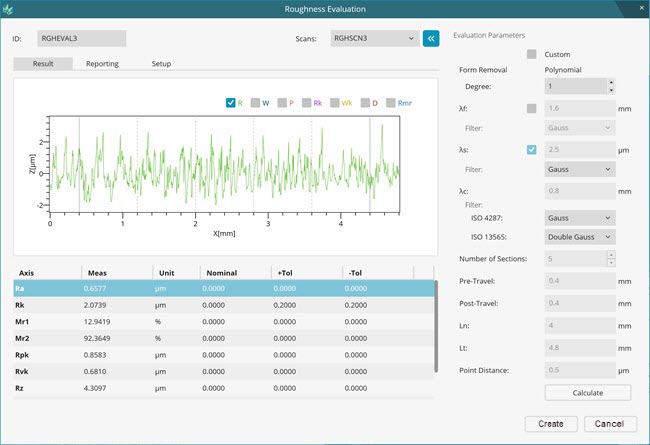Click the Create button
This screenshot has width=650, height=445.
click(x=550, y=423)
